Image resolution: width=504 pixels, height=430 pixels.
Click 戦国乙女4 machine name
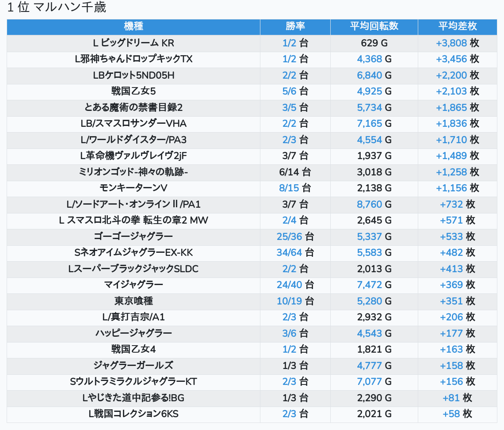(x=134, y=349)
